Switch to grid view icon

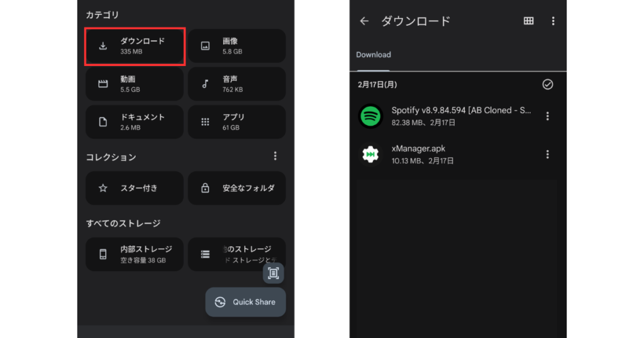click(528, 21)
